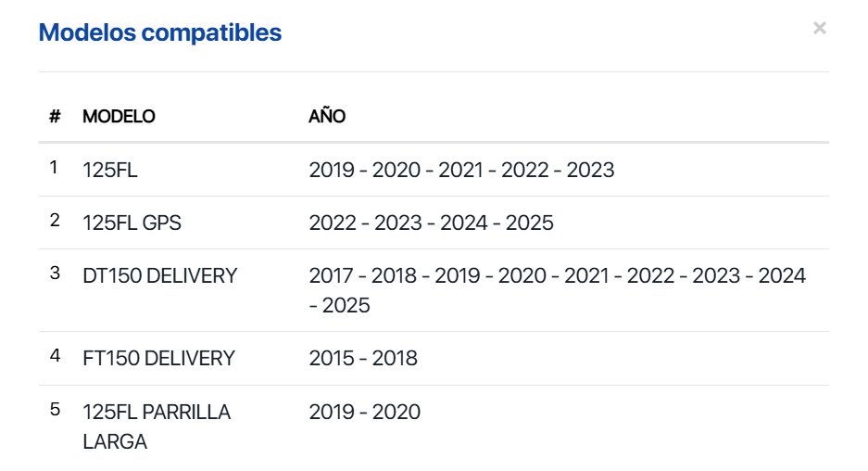Select the 125FL PARRILLA LARGA model name
The height and width of the screenshot is (471, 868).
coord(157,426)
